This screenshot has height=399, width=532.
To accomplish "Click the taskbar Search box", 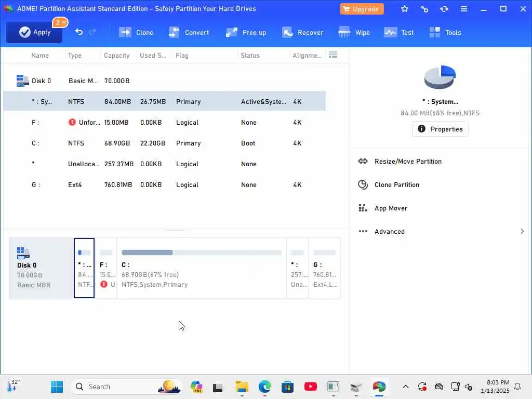I will [x=127, y=387].
